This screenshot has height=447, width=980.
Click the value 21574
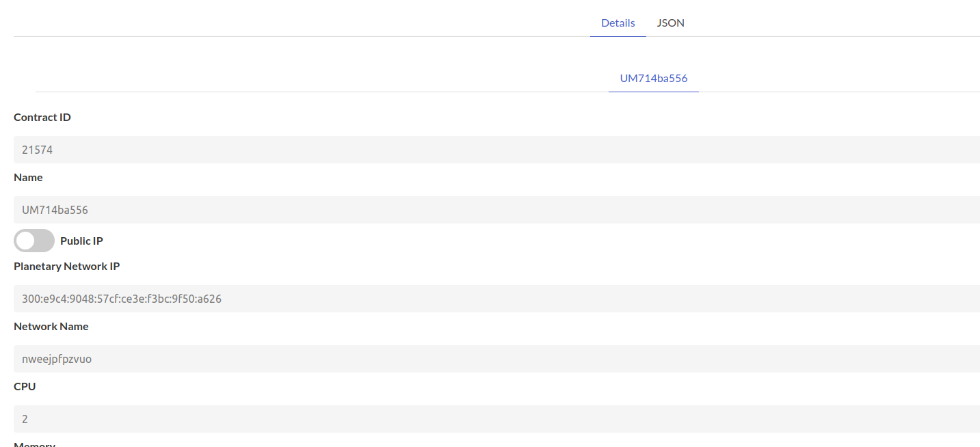click(37, 149)
